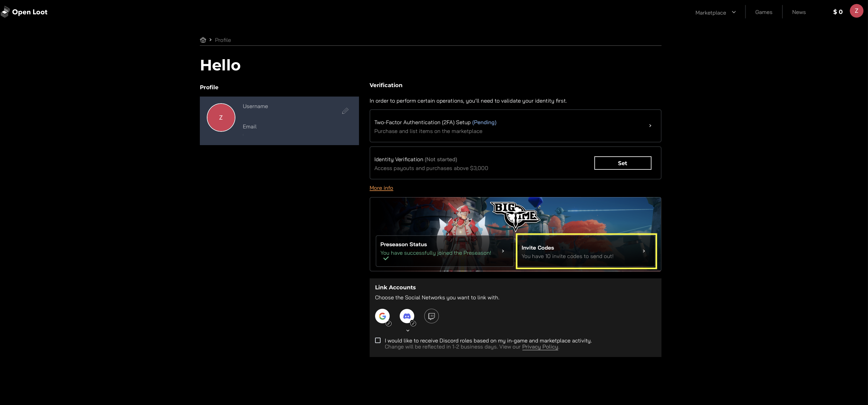868x405 pixels.
Task: Click 'Access payouts and purchases above $3,000'
Action: coord(431,168)
